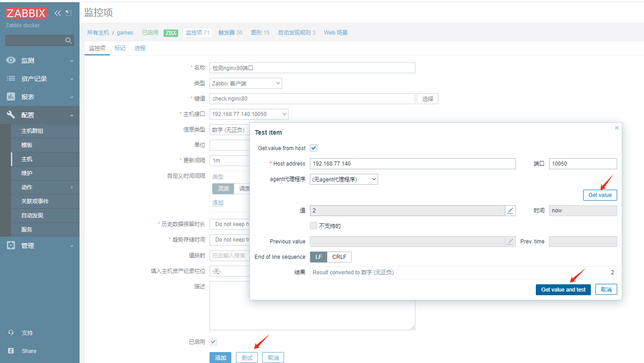Viewport: 644px width, 363px height.
Task: Select 灵活 interval type
Action: (x=223, y=189)
